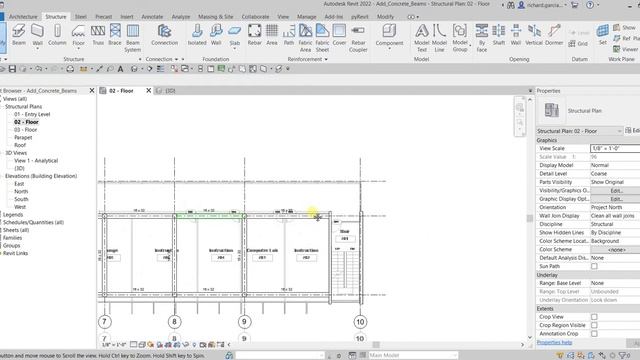Viewport: 640px width, 360px height.
Task: Click the Detail Level Coarse value
Action: [x=615, y=173]
